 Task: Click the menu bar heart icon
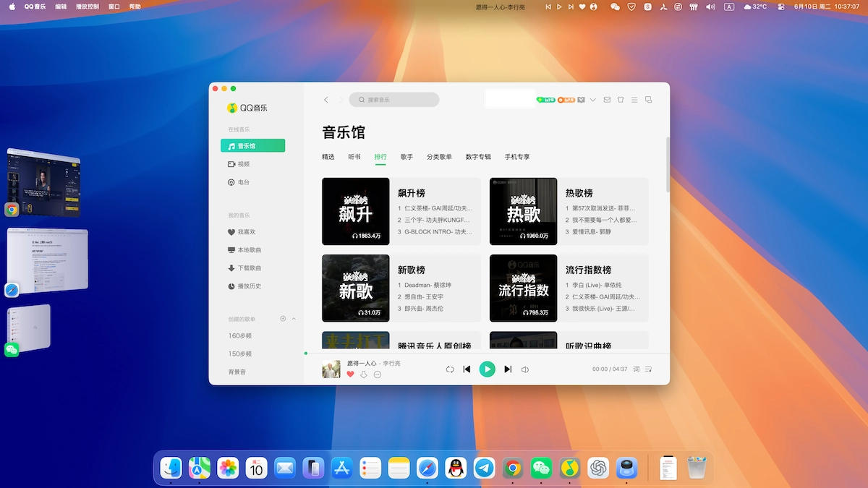tap(582, 7)
